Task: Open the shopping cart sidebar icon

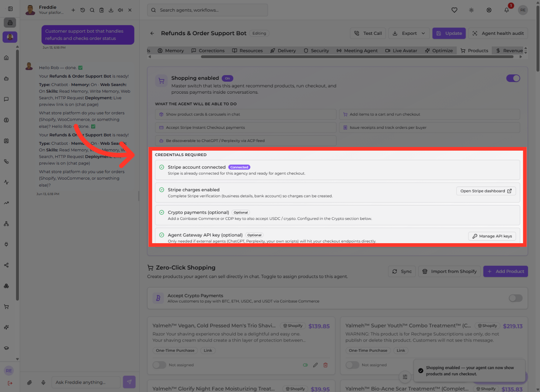Action: [x=6, y=307]
